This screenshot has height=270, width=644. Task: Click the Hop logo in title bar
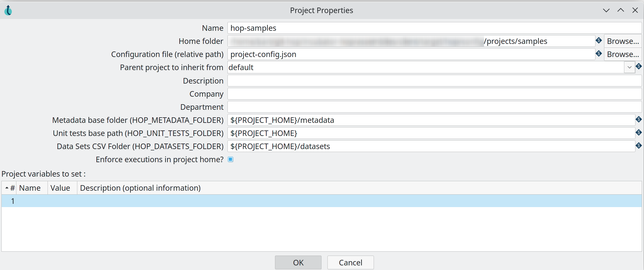[8, 10]
